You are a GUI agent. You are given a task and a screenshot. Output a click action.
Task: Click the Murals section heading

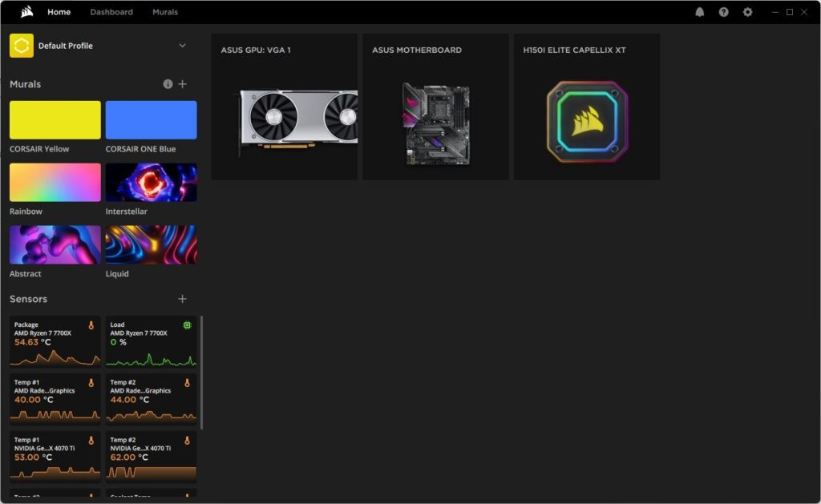pos(25,84)
